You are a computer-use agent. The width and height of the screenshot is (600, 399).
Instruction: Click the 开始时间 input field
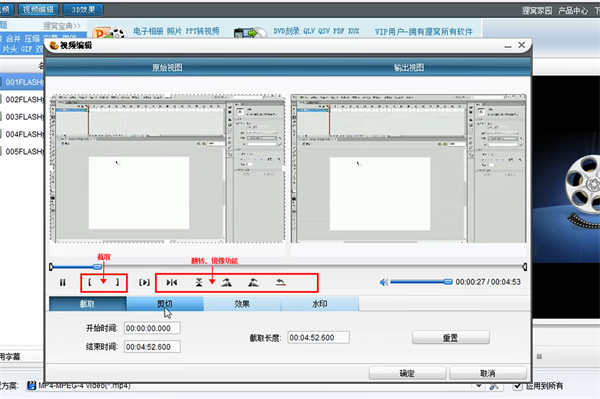152,328
